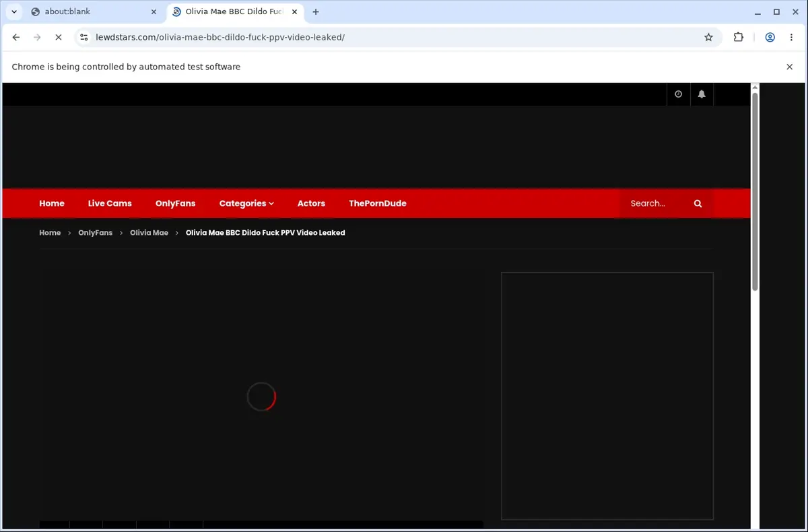Follow the OnlyFans breadcrumb link
This screenshot has width=808, height=532.
[95, 232]
